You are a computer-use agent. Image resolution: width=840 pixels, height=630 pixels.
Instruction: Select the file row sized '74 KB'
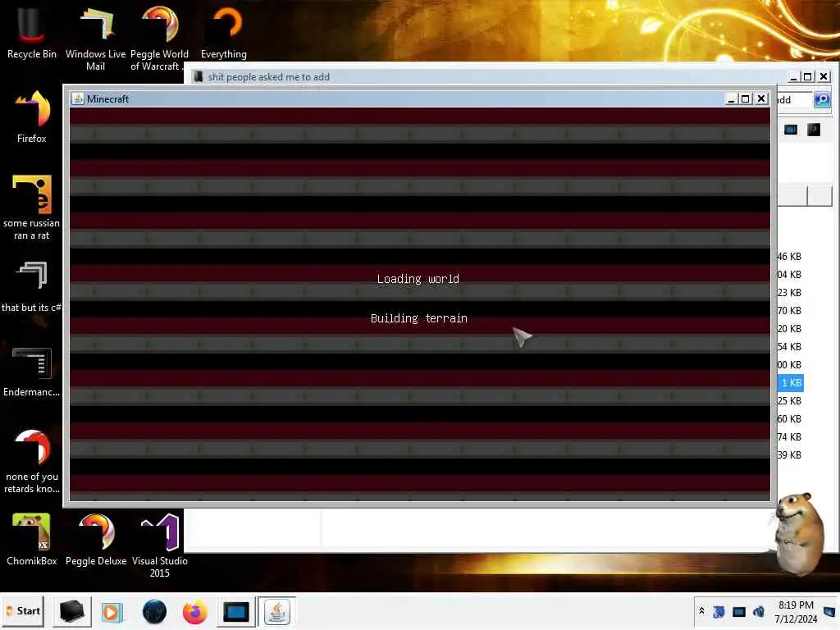point(789,436)
